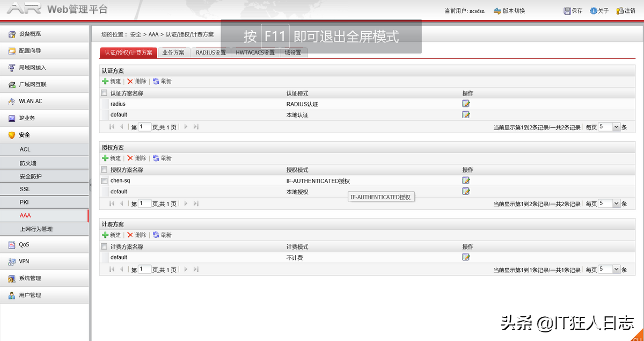
Task: Open the 广域网互联 sidebar menu
Action: click(45, 84)
